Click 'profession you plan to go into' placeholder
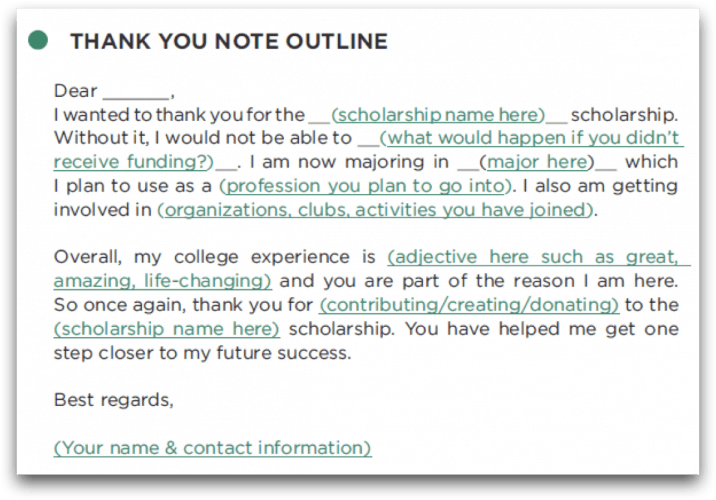This screenshot has width=716, height=500. tap(365, 186)
